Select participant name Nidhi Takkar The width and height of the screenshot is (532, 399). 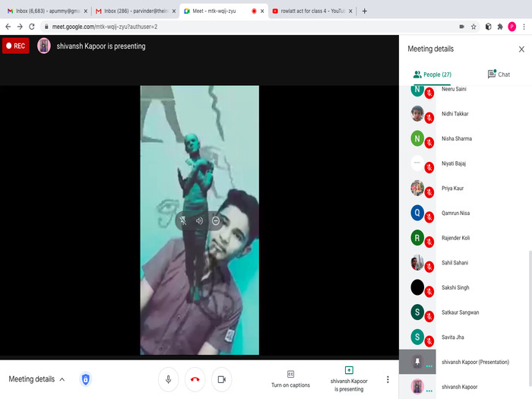(x=454, y=114)
